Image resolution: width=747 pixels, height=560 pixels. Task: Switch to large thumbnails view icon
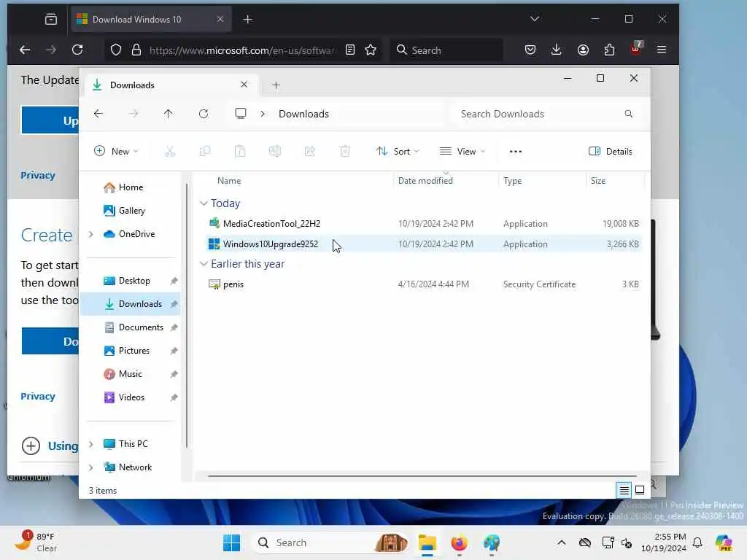tap(640, 490)
